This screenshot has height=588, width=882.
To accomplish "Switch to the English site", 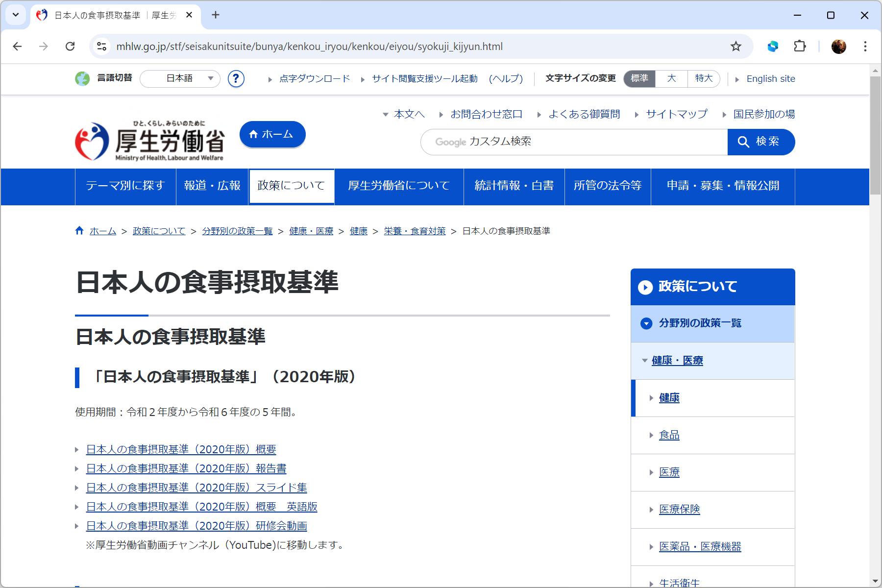I will (x=771, y=79).
